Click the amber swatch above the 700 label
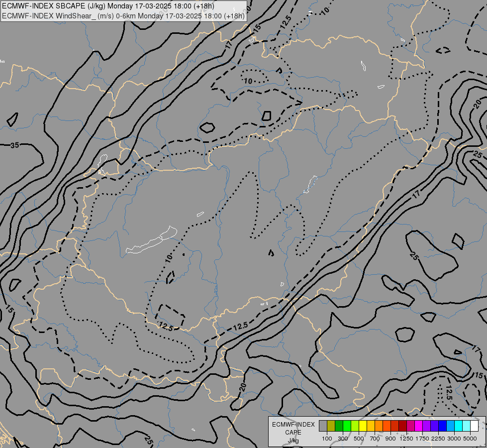Viewport: 487px width, 448px height. coord(371,426)
